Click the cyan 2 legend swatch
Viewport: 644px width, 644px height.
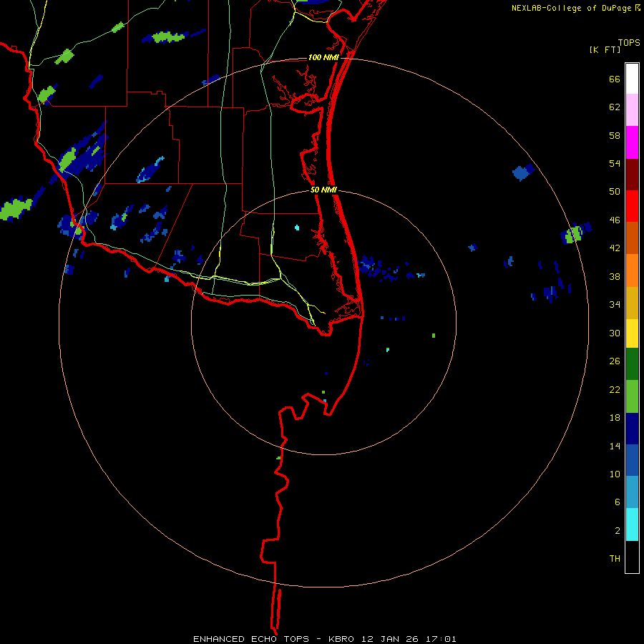tap(632, 525)
